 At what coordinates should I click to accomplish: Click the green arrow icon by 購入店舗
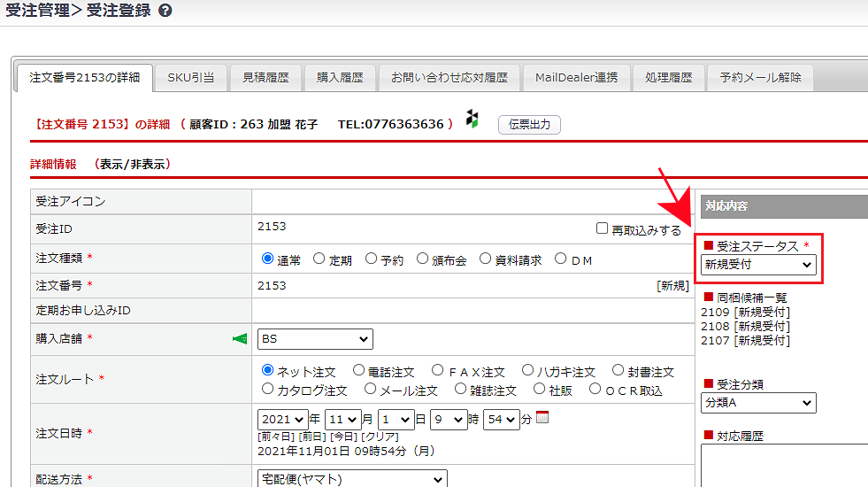tap(240, 338)
